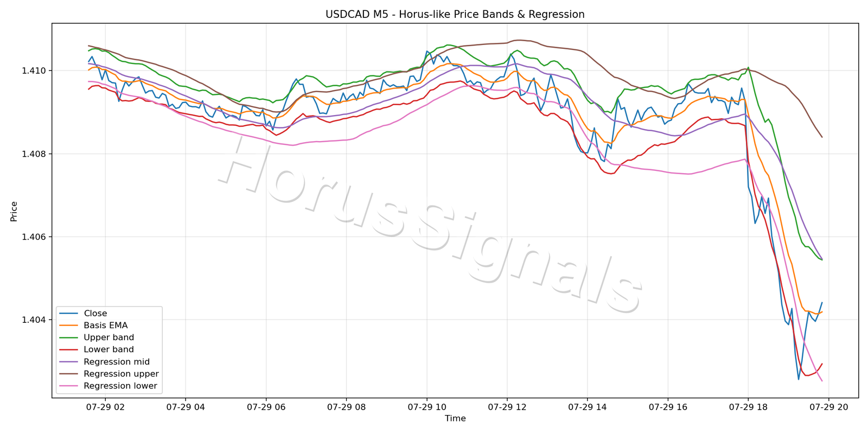The image size is (868, 434).
Task: Click the '07-29 08' time axis label
Action: (x=346, y=407)
